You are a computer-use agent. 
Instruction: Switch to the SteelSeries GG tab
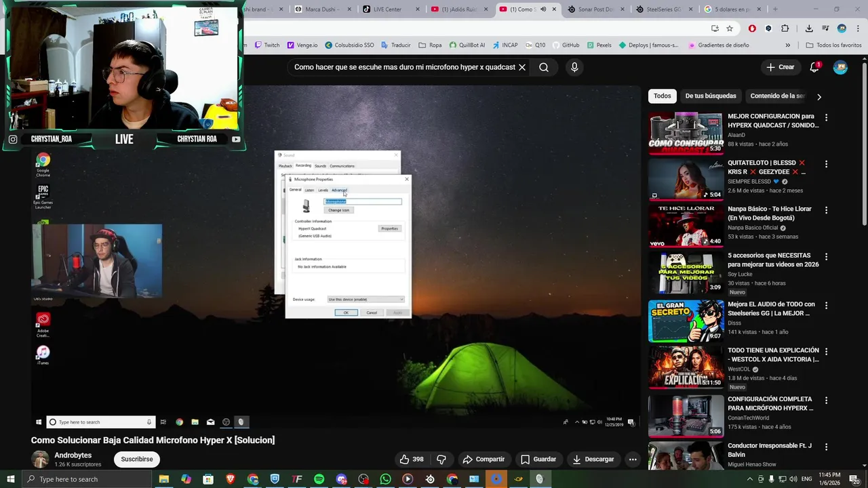(x=662, y=9)
